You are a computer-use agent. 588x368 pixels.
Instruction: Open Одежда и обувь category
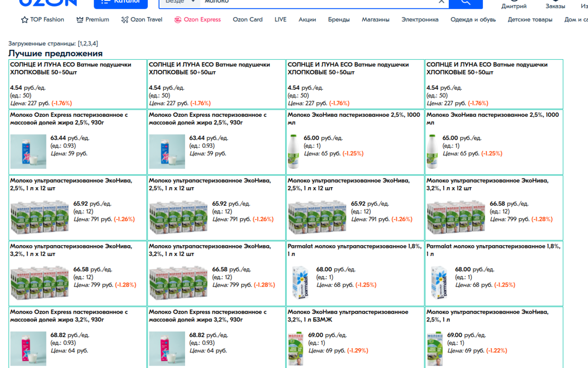pos(473,19)
